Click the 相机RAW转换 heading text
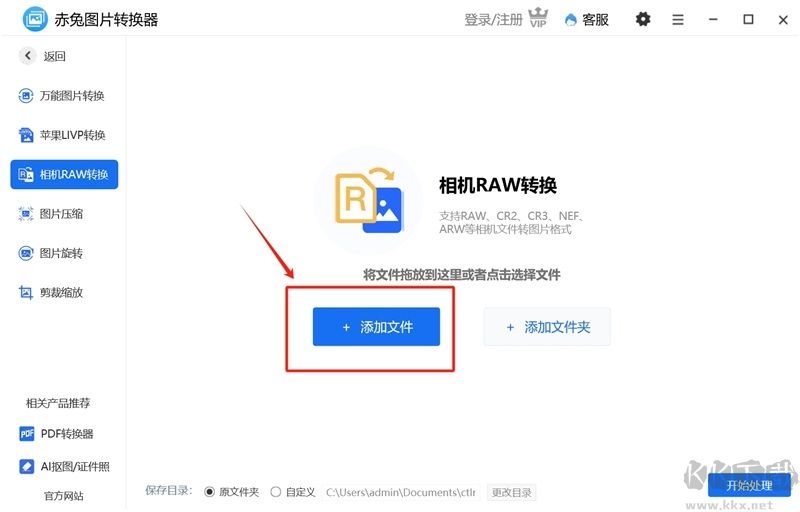This screenshot has height=512, width=800. coord(497,185)
